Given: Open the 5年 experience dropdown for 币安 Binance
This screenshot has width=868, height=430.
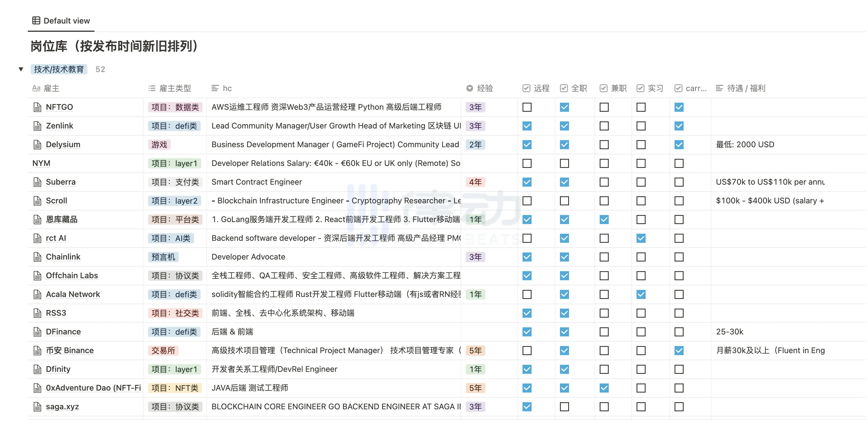Looking at the screenshot, I should (x=475, y=351).
